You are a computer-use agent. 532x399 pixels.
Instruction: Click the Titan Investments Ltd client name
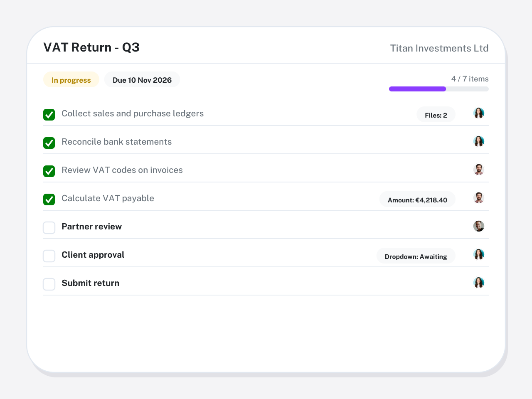point(439,48)
